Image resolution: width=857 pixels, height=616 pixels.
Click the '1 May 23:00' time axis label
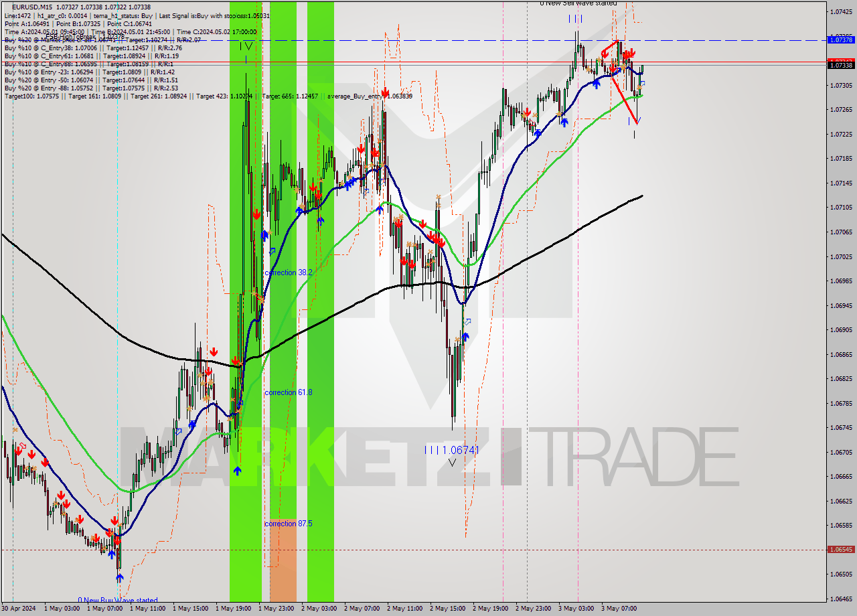click(x=276, y=609)
